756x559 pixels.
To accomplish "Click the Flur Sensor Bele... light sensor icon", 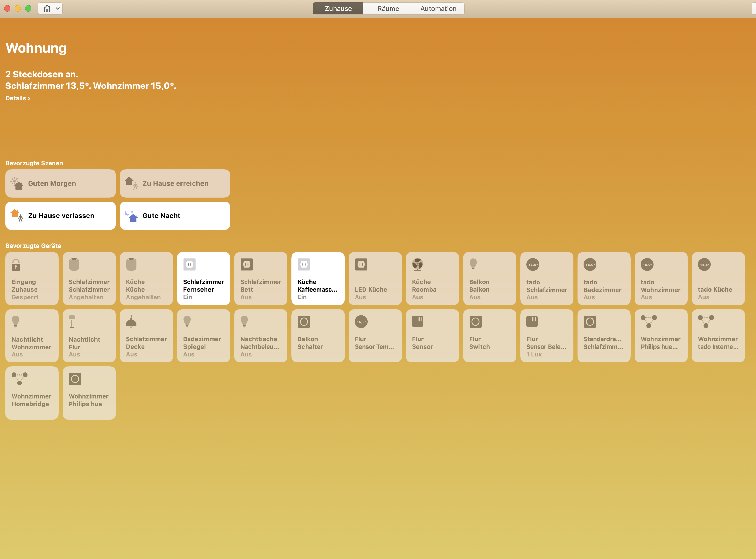I will [532, 321].
